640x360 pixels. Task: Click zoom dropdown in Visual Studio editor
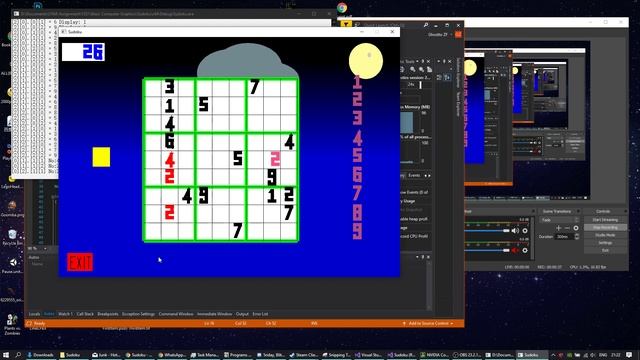pos(37,248)
